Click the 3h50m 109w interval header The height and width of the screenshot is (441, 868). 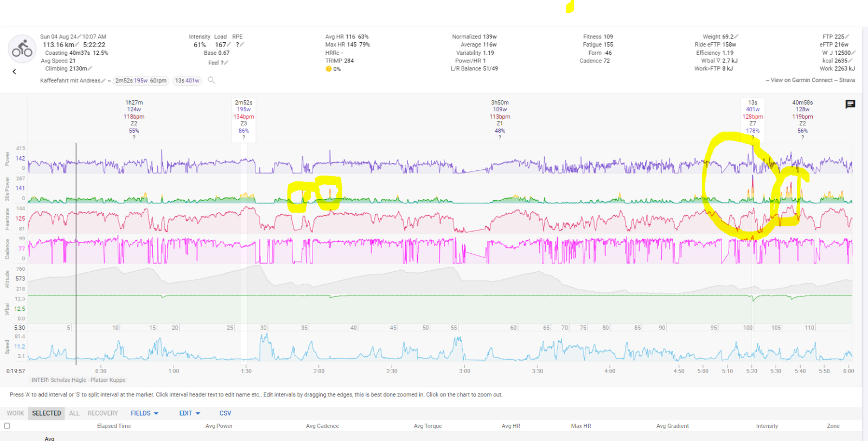pyautogui.click(x=500, y=120)
